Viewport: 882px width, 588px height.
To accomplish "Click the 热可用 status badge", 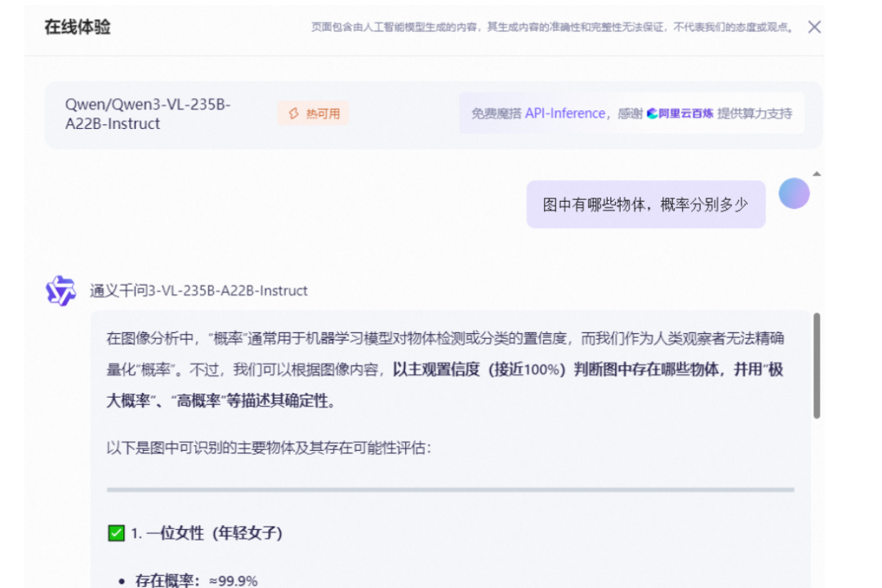I will (x=313, y=114).
